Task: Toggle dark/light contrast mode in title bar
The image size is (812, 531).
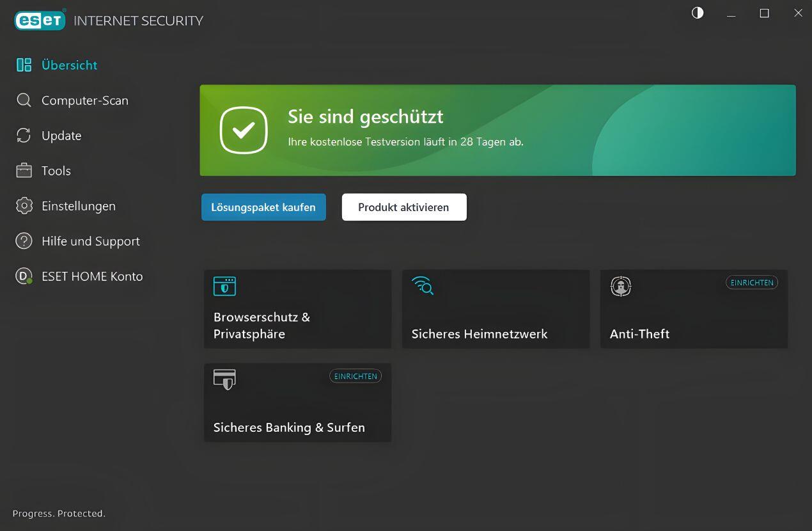Action: click(x=698, y=13)
